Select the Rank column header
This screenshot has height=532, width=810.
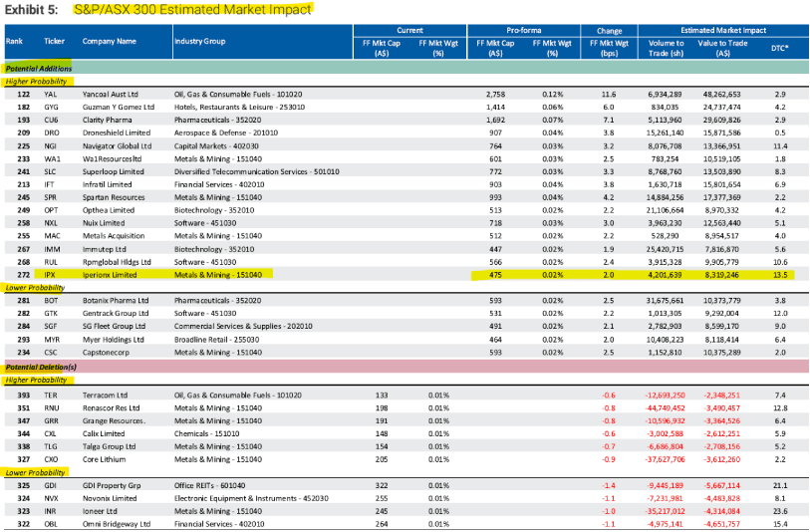click(x=14, y=42)
